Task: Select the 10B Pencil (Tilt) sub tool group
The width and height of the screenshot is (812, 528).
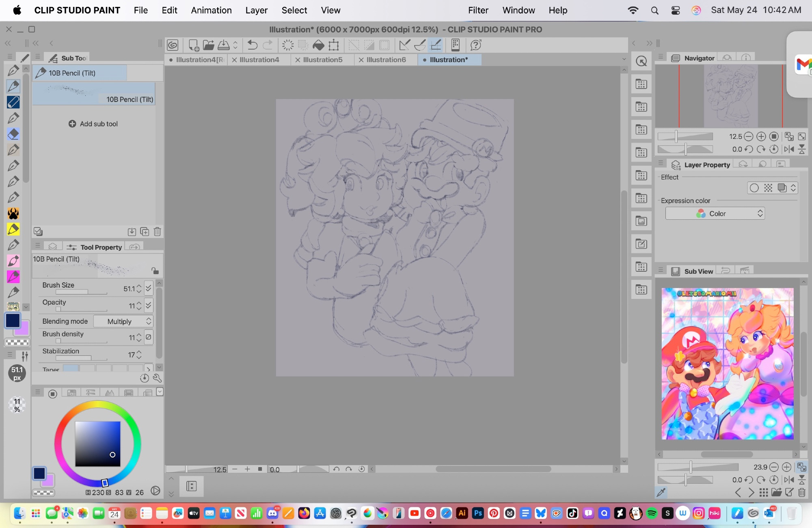Action: click(80, 73)
